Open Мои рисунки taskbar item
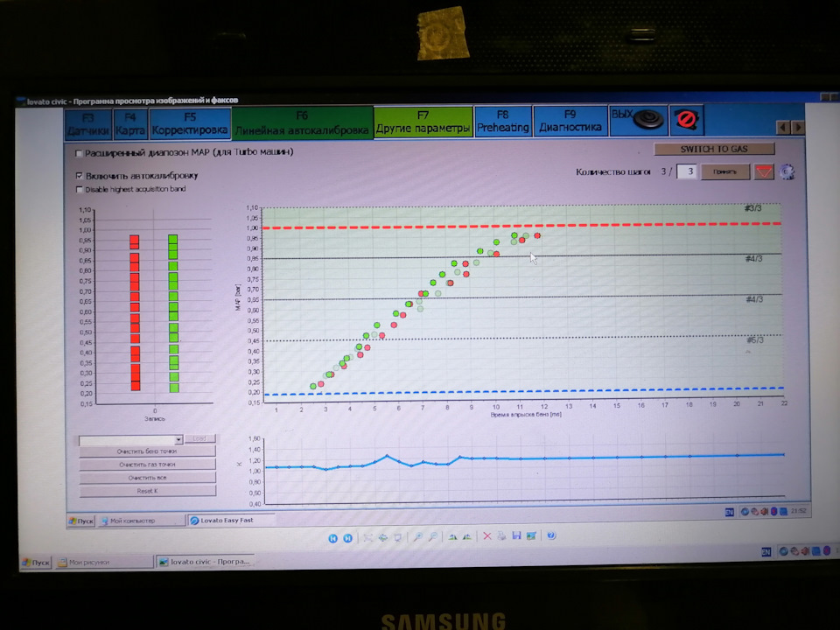The width and height of the screenshot is (840, 630). click(x=104, y=562)
